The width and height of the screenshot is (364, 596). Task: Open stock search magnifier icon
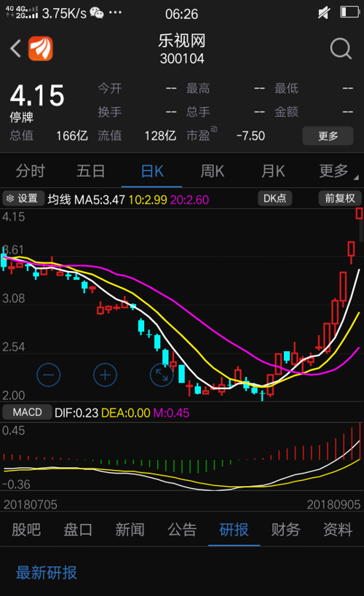(341, 49)
